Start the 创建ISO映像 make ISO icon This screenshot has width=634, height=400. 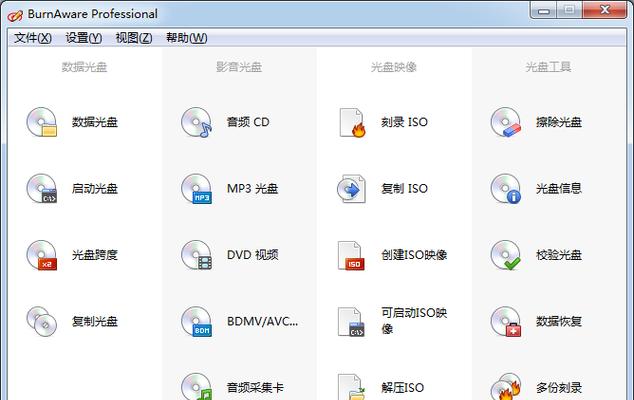point(351,256)
